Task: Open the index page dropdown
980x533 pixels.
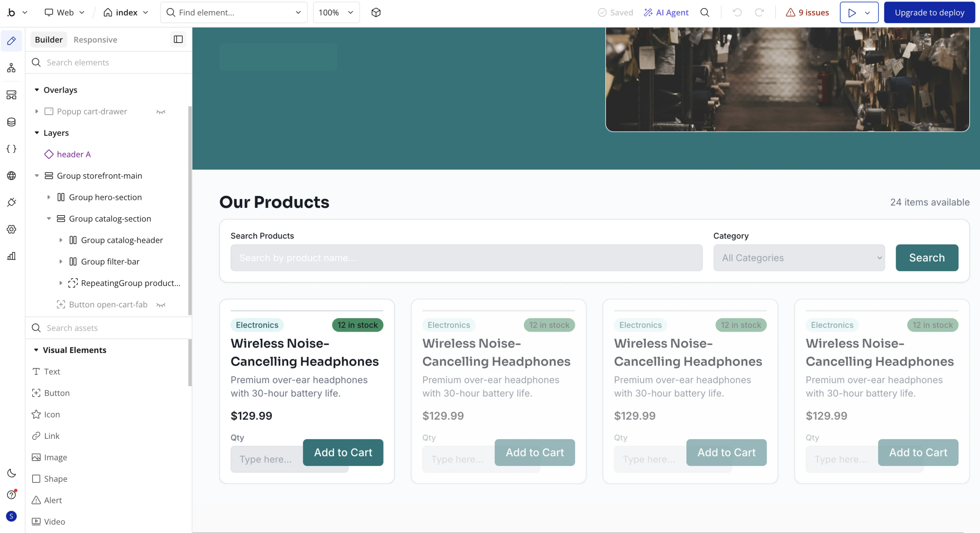Action: 126,13
